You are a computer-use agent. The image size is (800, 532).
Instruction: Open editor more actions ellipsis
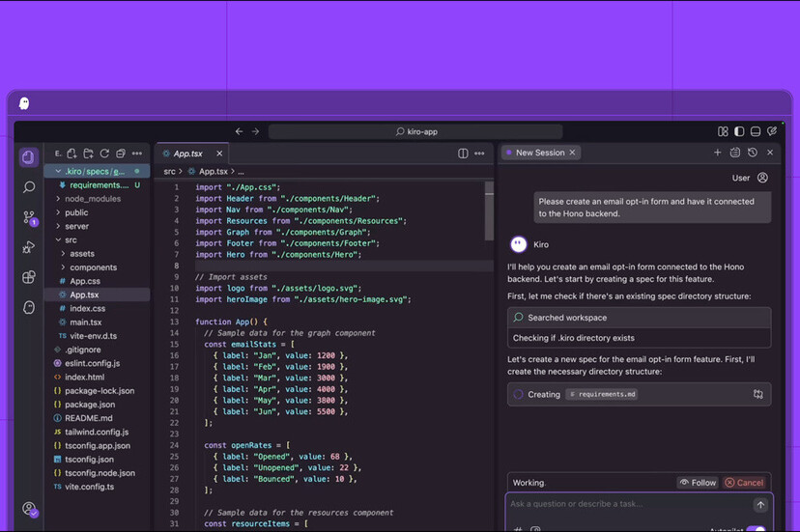pyautogui.click(x=479, y=154)
